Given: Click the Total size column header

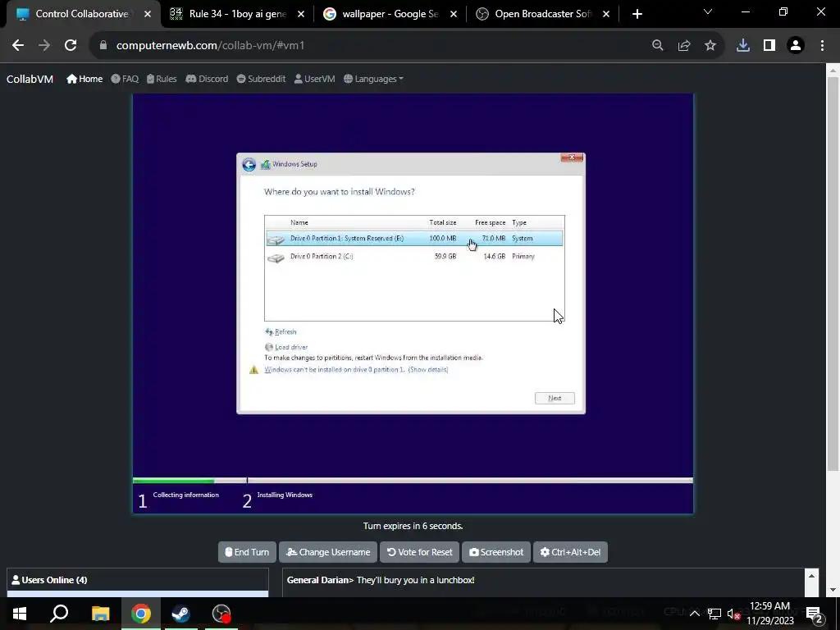Looking at the screenshot, I should click(442, 222).
